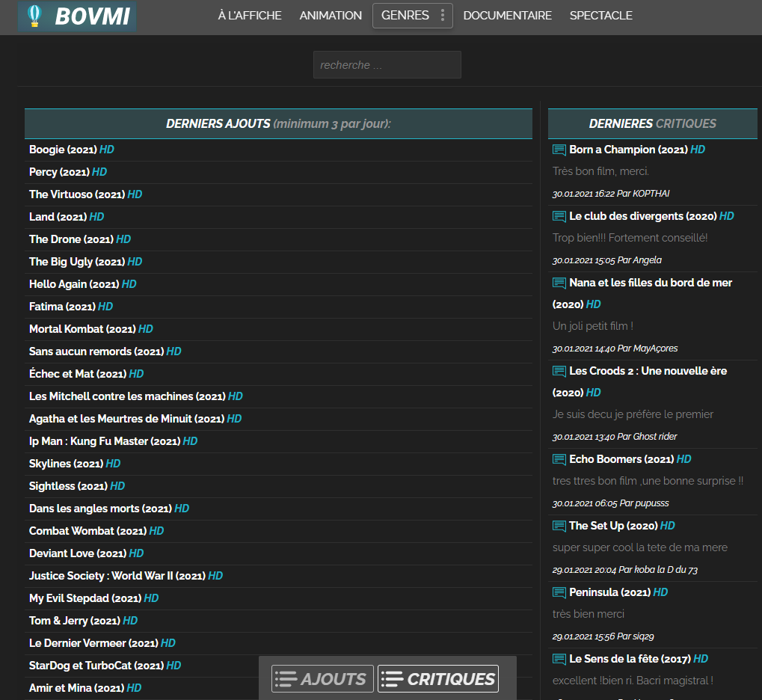The width and height of the screenshot is (762, 700).
Task: Open the SPECTACLE section
Action: [600, 16]
